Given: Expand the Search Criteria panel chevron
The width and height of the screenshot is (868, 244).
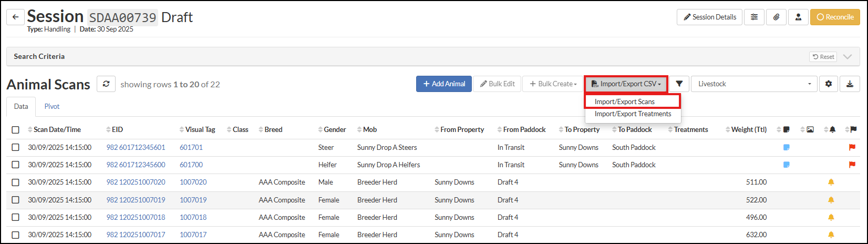Looking at the screenshot, I should tap(847, 57).
